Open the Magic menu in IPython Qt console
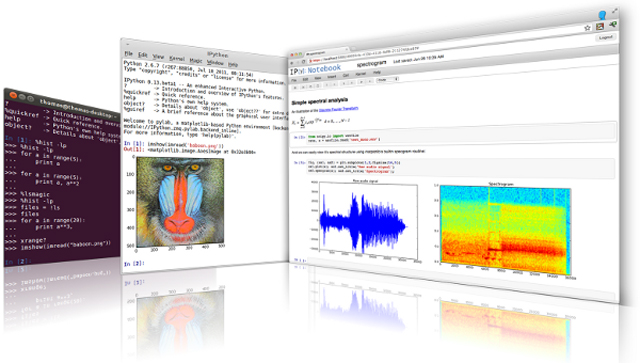 coord(196,60)
